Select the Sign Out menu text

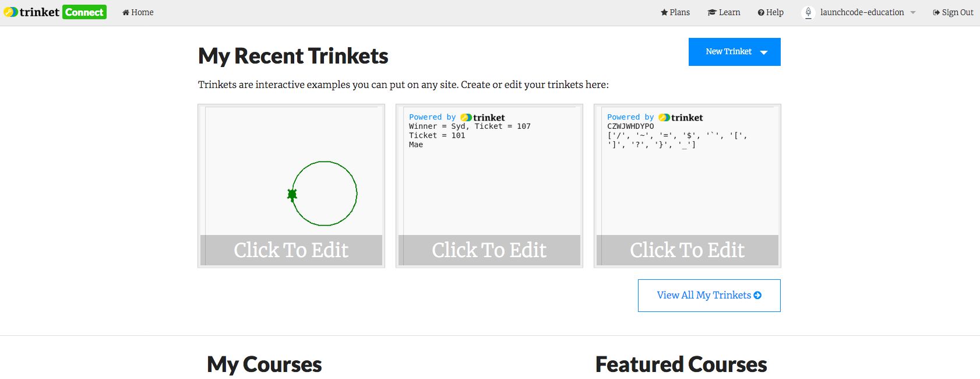(x=957, y=12)
